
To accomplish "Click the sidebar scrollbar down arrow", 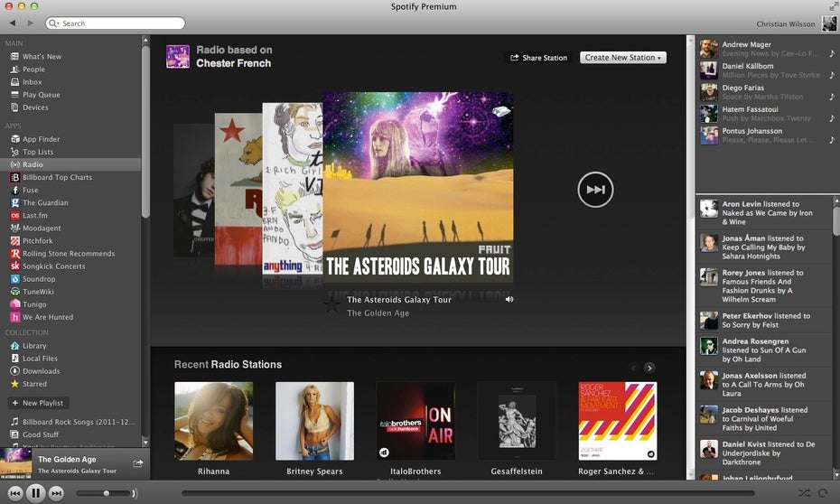I will pyautogui.click(x=145, y=443).
